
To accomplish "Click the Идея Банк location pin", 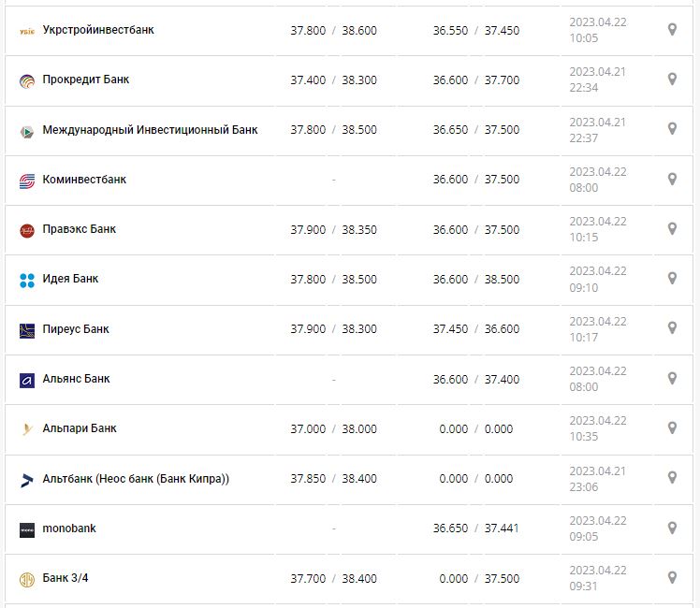I will click(x=672, y=279).
